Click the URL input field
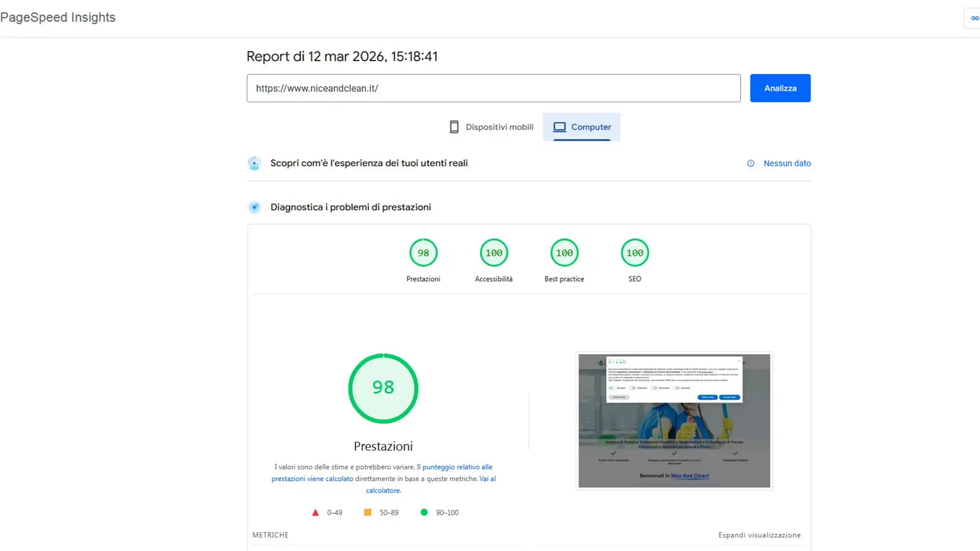 (493, 88)
